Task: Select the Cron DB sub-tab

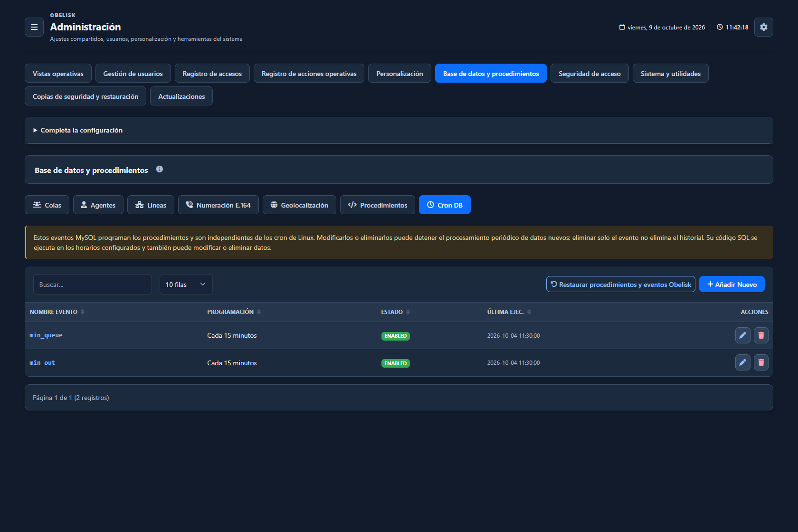Action: 445,205
